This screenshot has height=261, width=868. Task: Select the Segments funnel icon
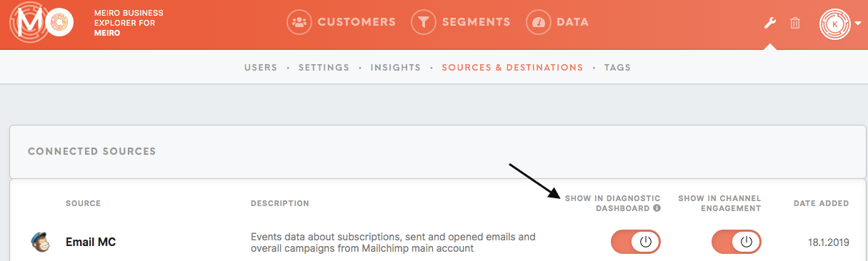point(424,22)
